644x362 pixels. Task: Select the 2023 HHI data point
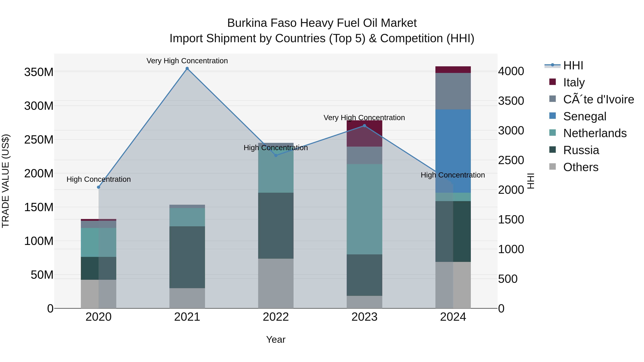coord(365,126)
